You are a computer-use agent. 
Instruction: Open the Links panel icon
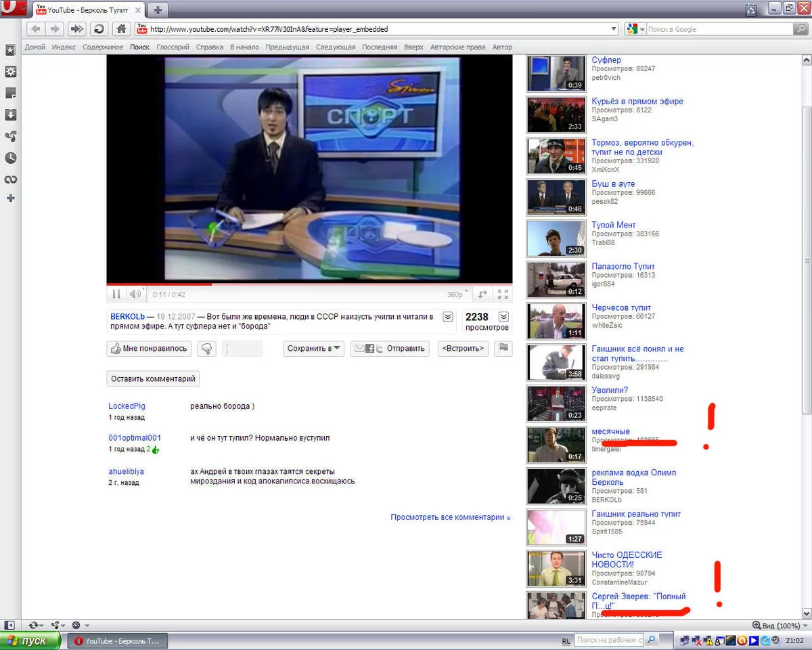click(x=10, y=179)
